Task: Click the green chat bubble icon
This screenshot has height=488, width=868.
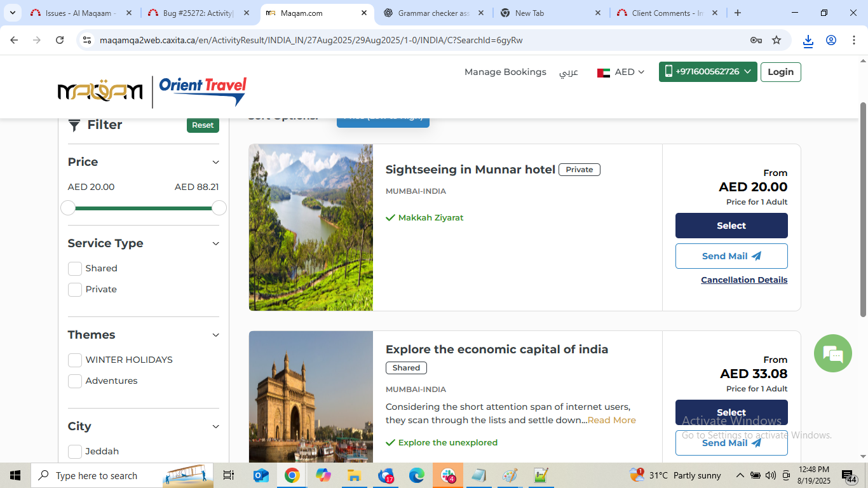Action: point(832,353)
